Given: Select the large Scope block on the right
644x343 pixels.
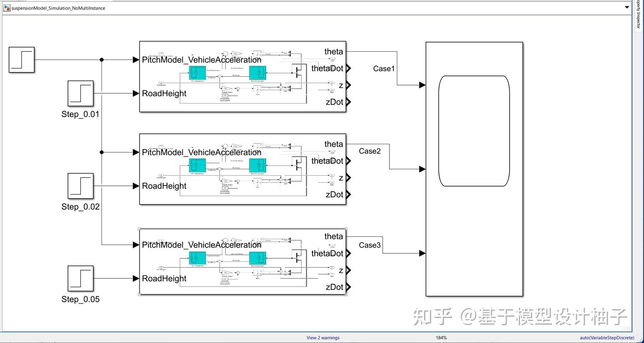Looking at the screenshot, I should pos(474,169).
